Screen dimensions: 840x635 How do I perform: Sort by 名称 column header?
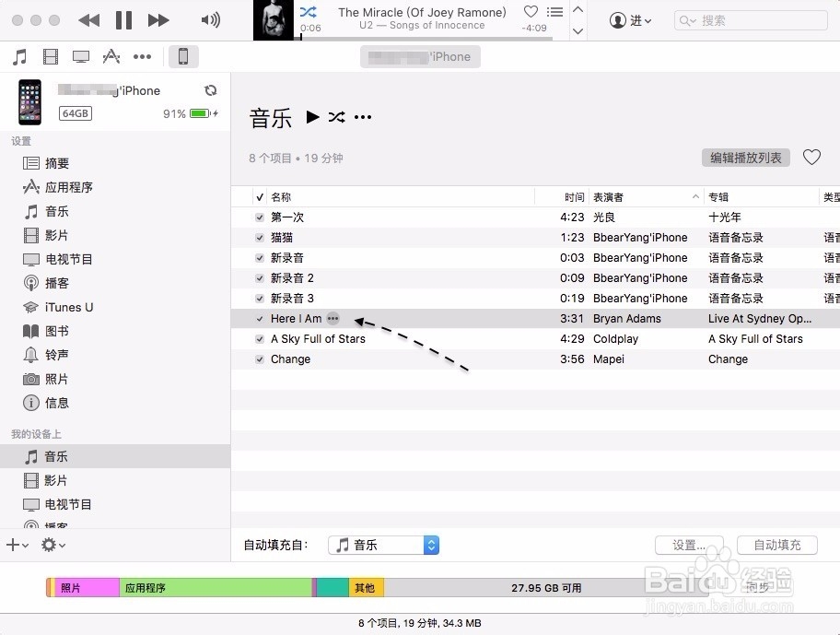coord(281,196)
